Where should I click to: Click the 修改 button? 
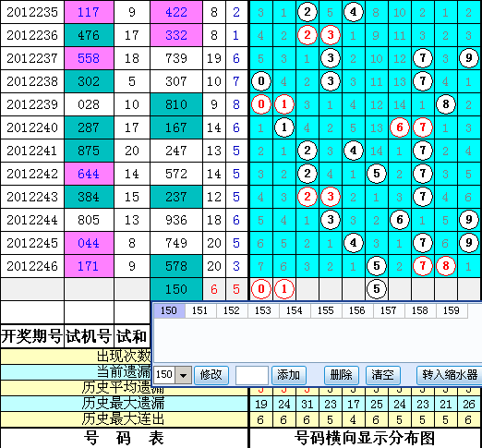pos(211,375)
